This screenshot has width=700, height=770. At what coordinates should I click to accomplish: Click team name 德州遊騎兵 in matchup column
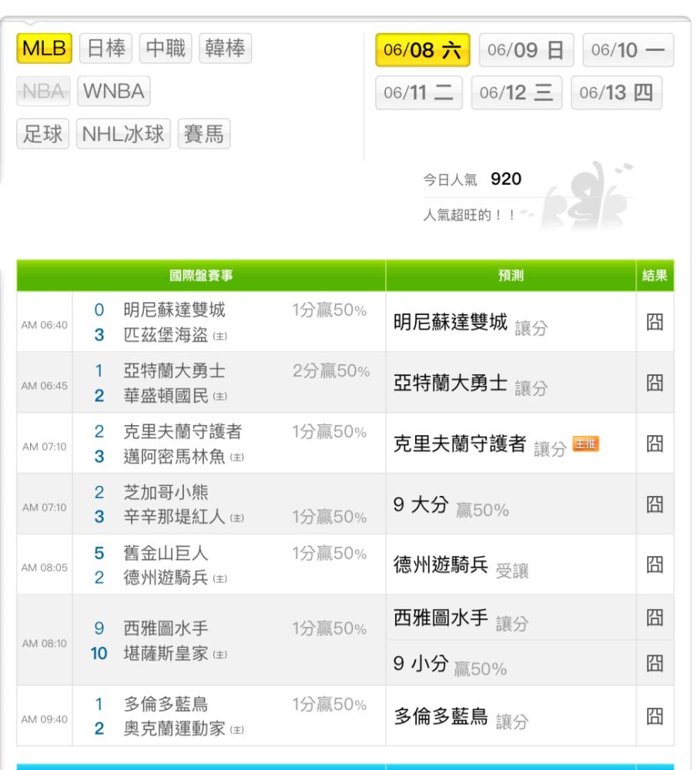(166, 577)
